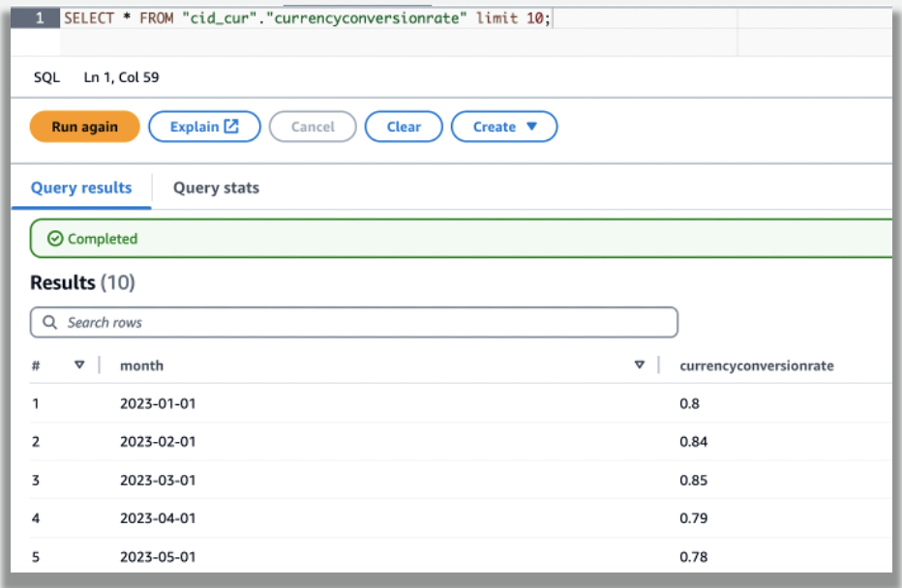Image resolution: width=902 pixels, height=588 pixels.
Task: Select the 2023-04-01 month cell
Action: (158, 517)
